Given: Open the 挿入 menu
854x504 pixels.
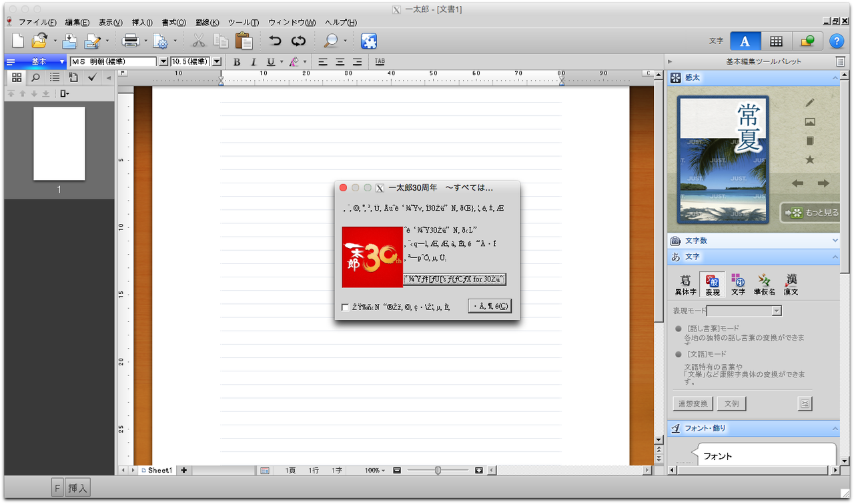Looking at the screenshot, I should (142, 23).
